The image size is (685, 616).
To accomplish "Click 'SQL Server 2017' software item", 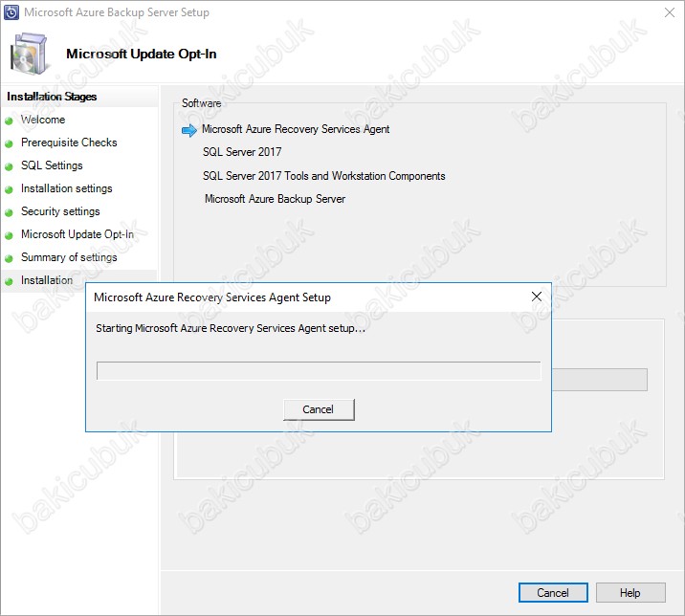I will 242,152.
